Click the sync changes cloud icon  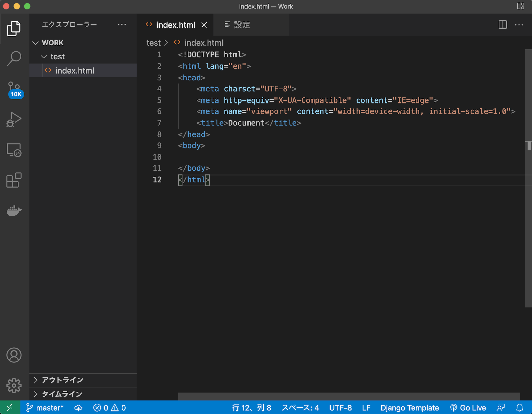pos(78,408)
